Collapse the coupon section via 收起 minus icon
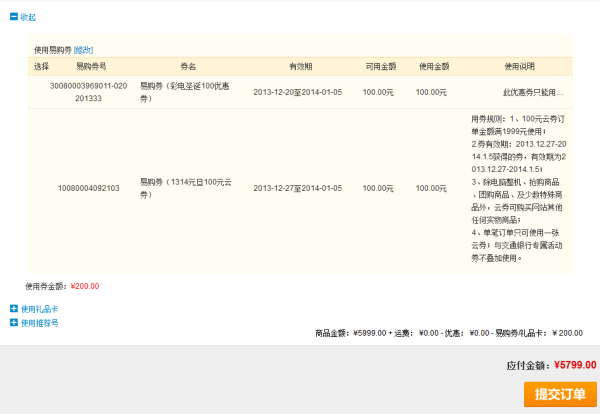 pyautogui.click(x=14, y=16)
